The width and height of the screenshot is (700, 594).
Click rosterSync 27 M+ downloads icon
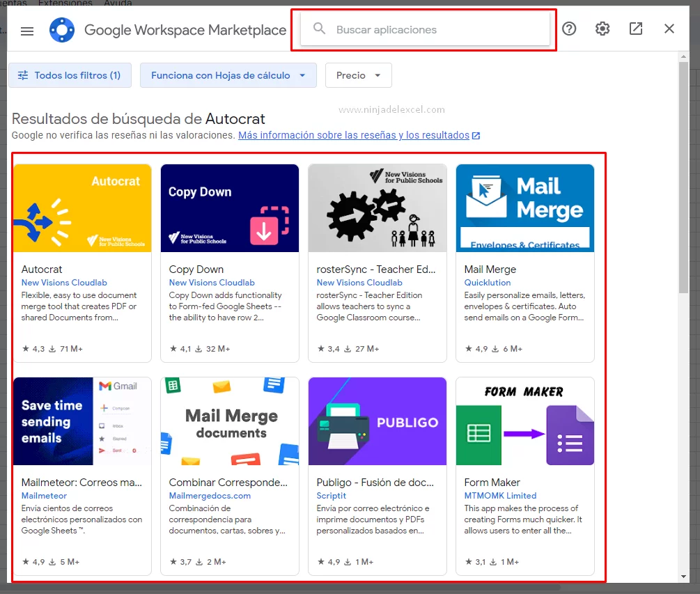click(348, 349)
